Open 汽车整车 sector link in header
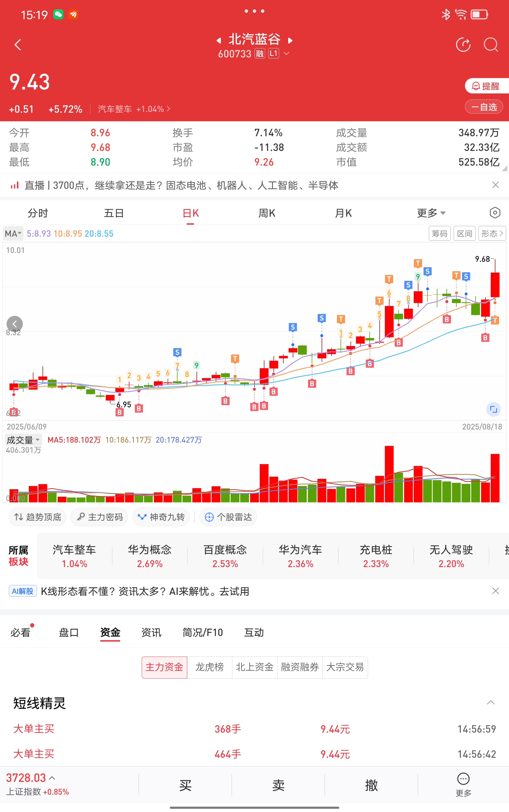 pyautogui.click(x=134, y=109)
